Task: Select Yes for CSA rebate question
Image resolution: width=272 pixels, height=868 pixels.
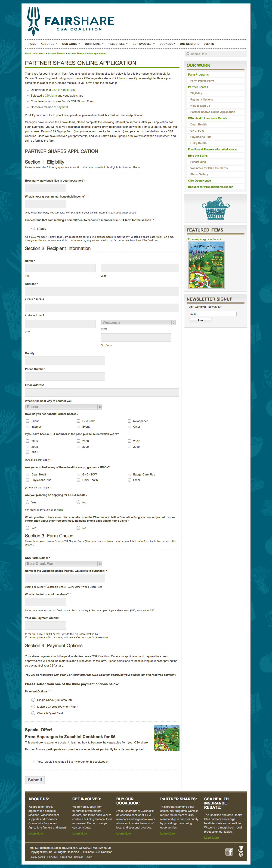Action: [28, 502]
